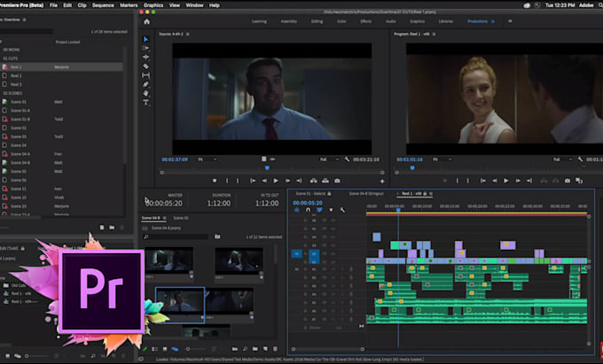603x364 pixels.
Task: Add marker in timeline header
Action: tap(331, 210)
